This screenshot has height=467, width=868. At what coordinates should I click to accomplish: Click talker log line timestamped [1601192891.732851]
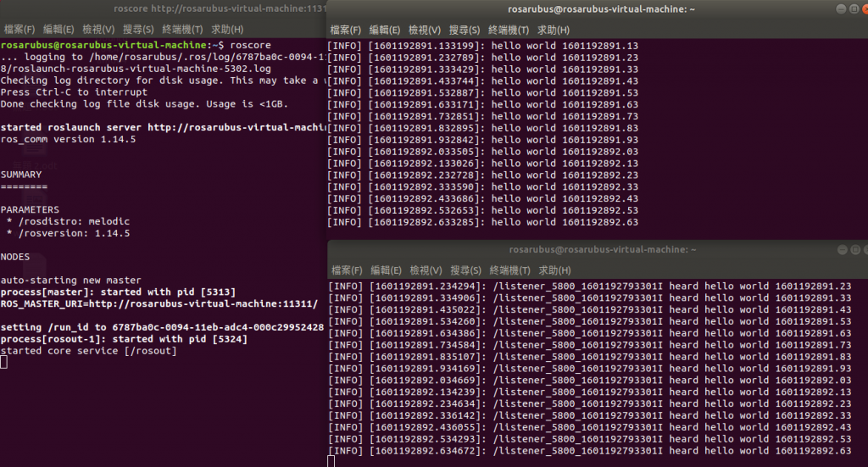(x=482, y=116)
